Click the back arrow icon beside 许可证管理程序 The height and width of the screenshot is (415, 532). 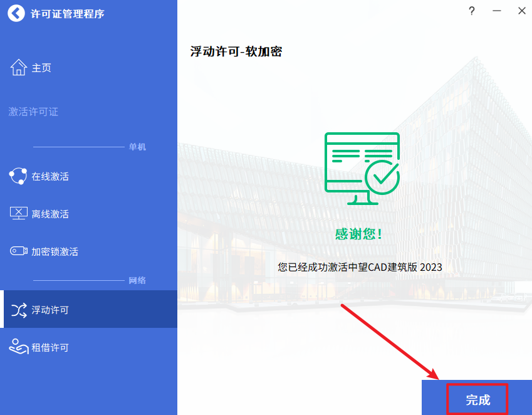[16, 13]
